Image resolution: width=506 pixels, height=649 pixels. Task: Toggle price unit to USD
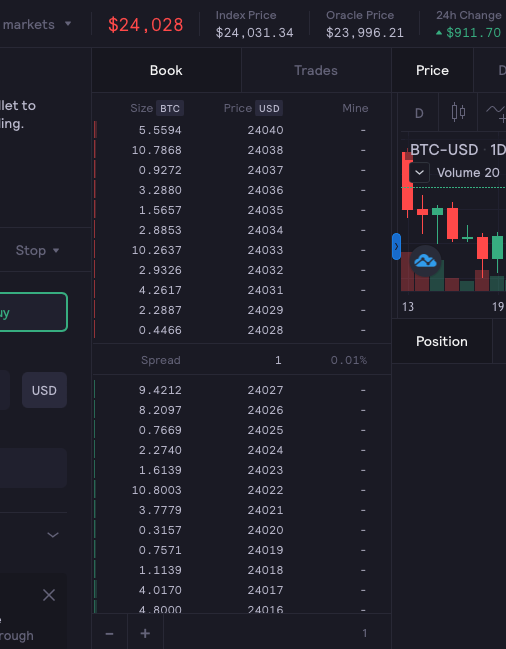pyautogui.click(x=269, y=108)
